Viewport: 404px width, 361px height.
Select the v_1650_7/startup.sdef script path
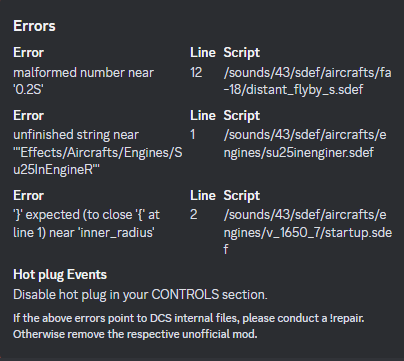(308, 232)
